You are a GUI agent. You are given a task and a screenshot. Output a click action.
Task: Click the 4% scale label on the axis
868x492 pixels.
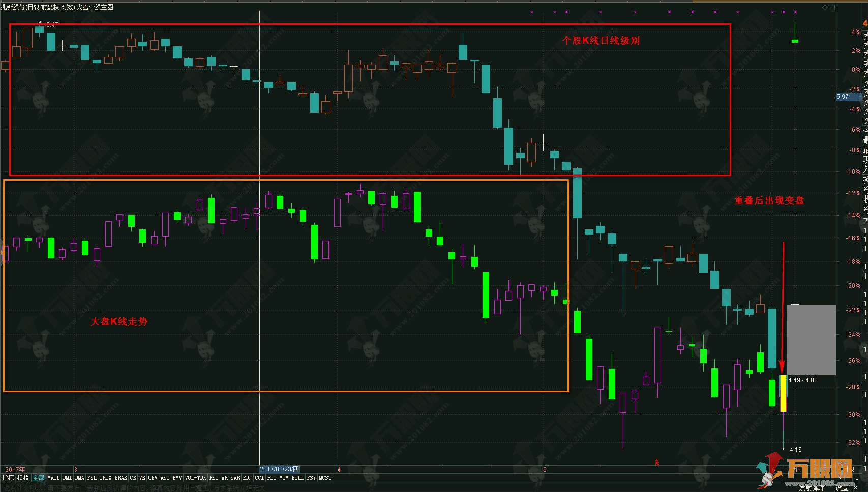856,32
